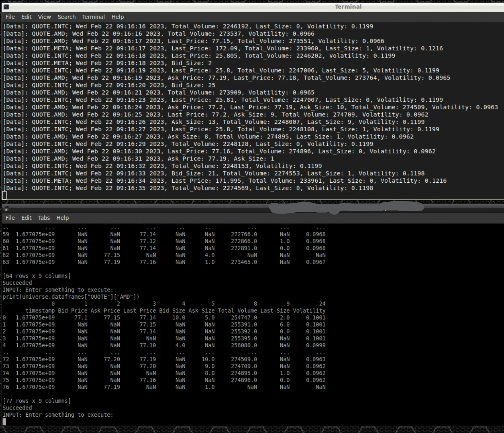504x433 pixels.
Task: Open Help menu in lower terminal window
Action: pos(63,218)
